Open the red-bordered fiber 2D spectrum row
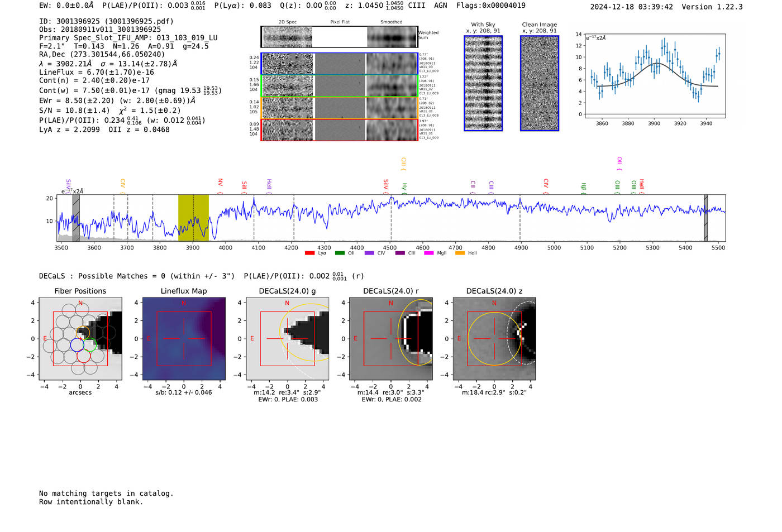This screenshot has height=532, width=782. [x=339, y=130]
